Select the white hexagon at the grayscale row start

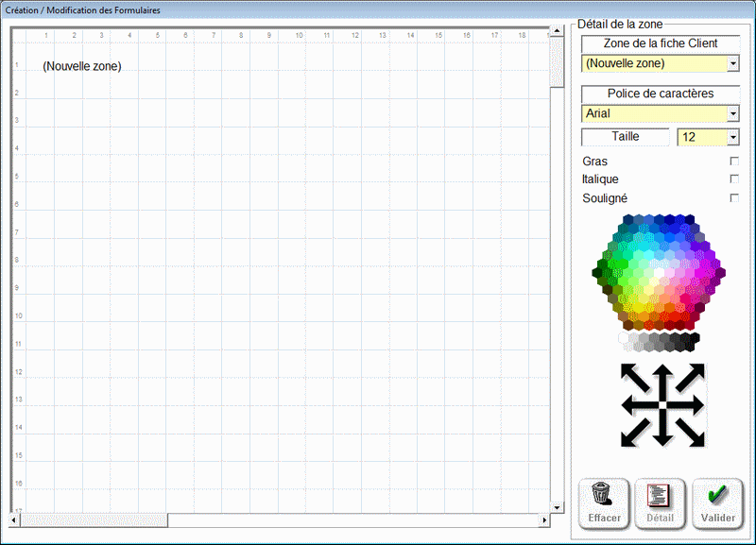(624, 337)
